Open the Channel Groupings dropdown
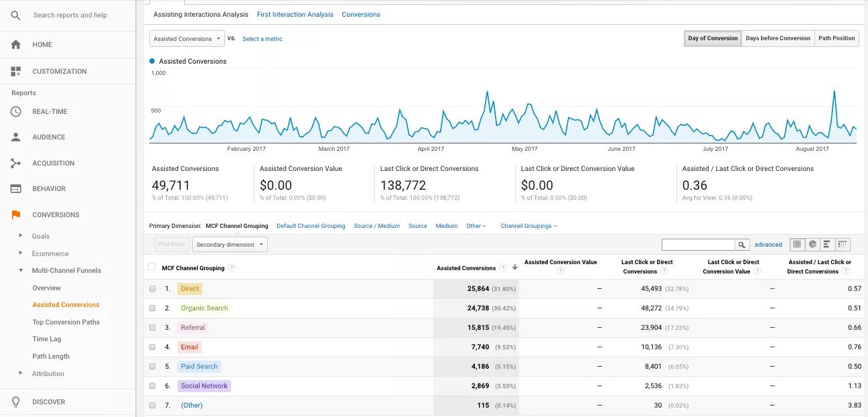Viewport: 868px width, 417px height. [528, 226]
